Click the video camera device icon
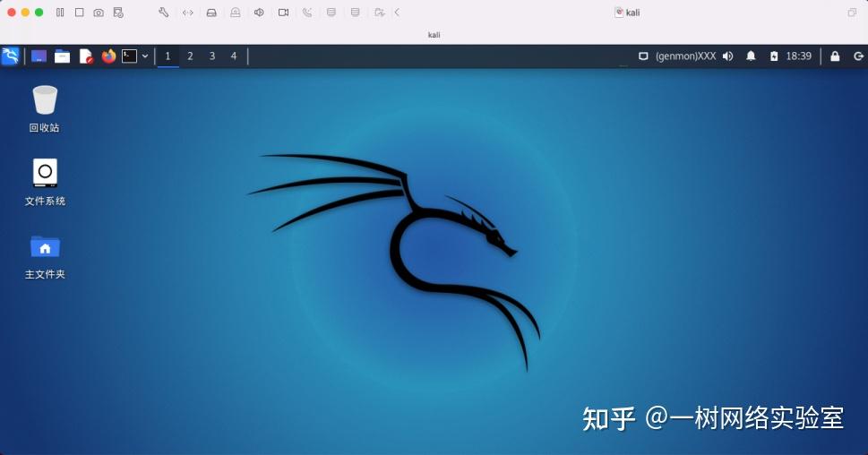Screen dimensions: 868x455 (283, 13)
